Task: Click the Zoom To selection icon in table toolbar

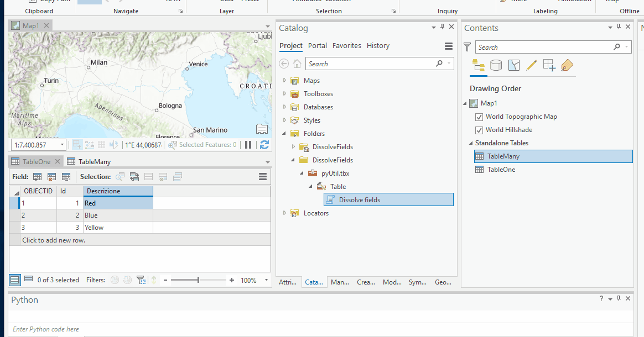Action: 120,177
